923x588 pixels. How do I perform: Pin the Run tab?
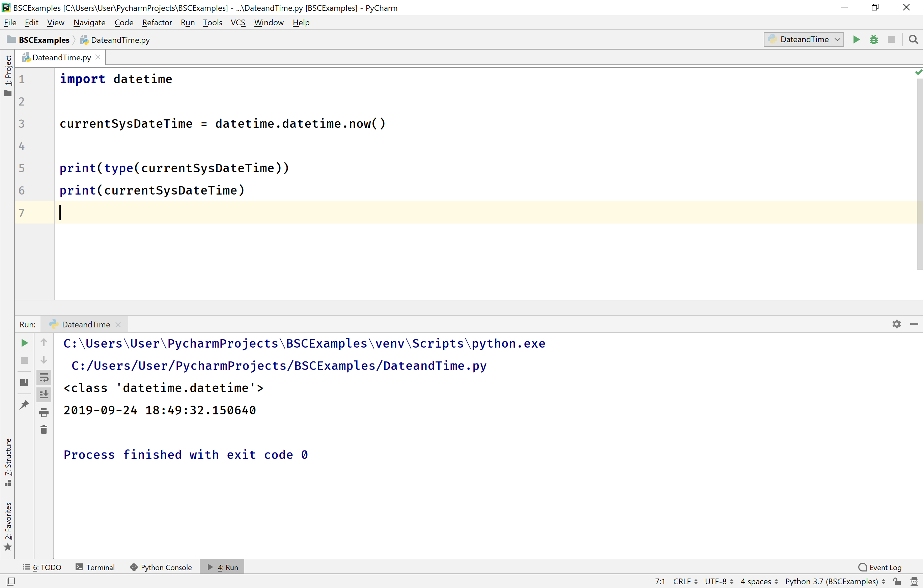(24, 405)
